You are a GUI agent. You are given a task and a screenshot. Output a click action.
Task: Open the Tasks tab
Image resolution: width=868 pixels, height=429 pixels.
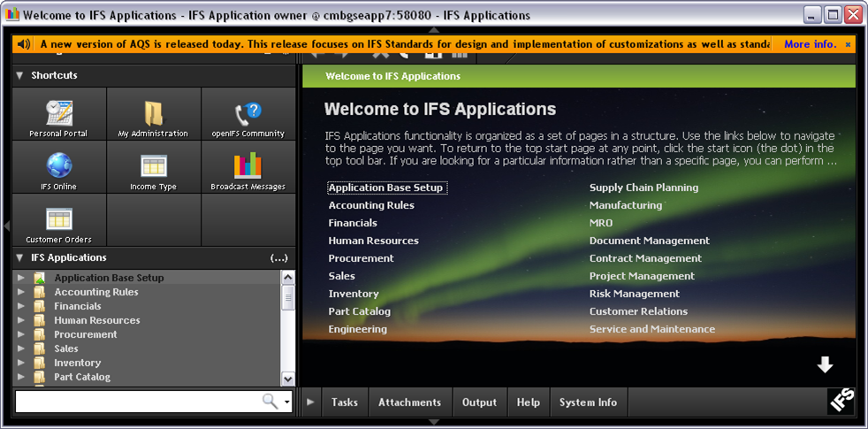[x=345, y=402]
